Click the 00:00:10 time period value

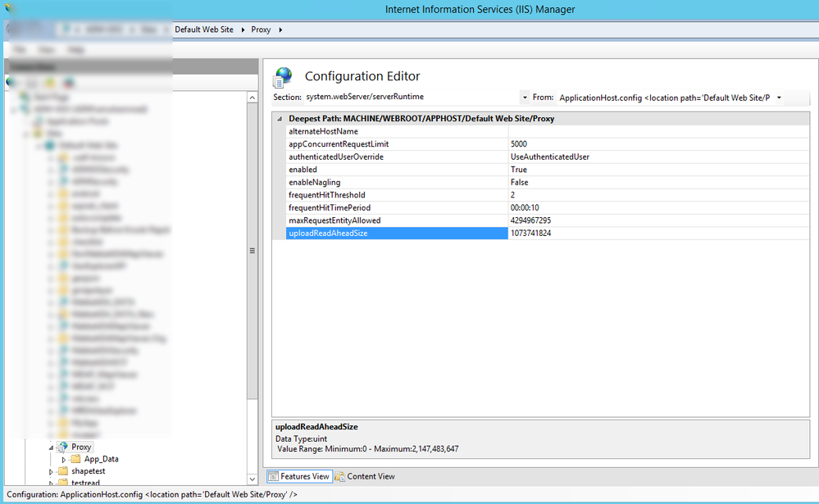(525, 208)
